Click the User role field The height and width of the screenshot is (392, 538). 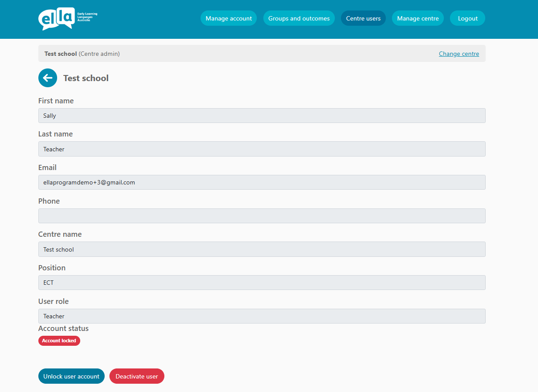click(262, 316)
